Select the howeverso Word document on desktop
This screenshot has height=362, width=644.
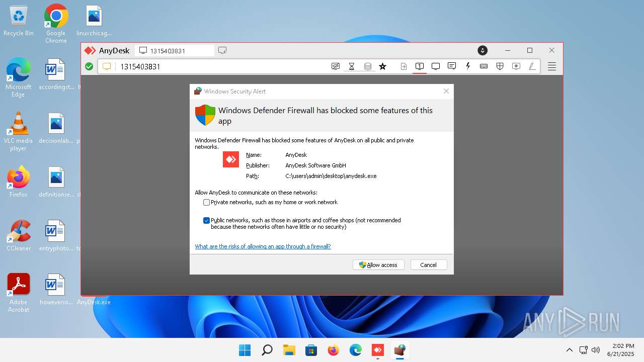pyautogui.click(x=56, y=290)
